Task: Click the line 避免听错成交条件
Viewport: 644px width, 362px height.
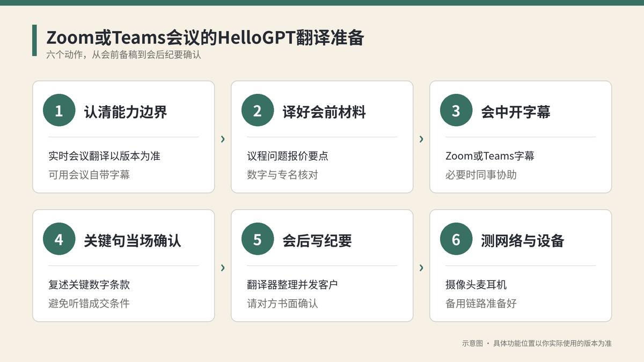Action: (89, 303)
